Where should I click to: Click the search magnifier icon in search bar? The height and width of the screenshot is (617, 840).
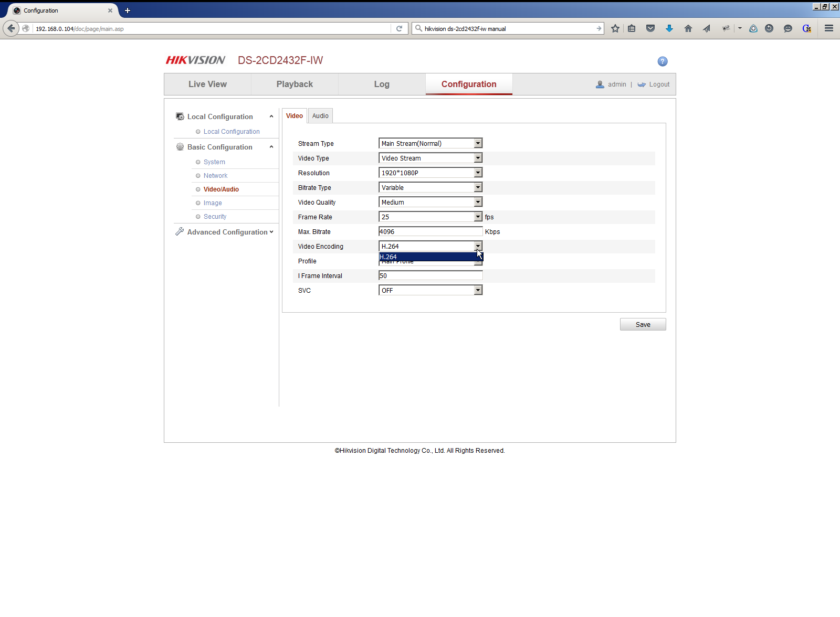click(x=418, y=28)
